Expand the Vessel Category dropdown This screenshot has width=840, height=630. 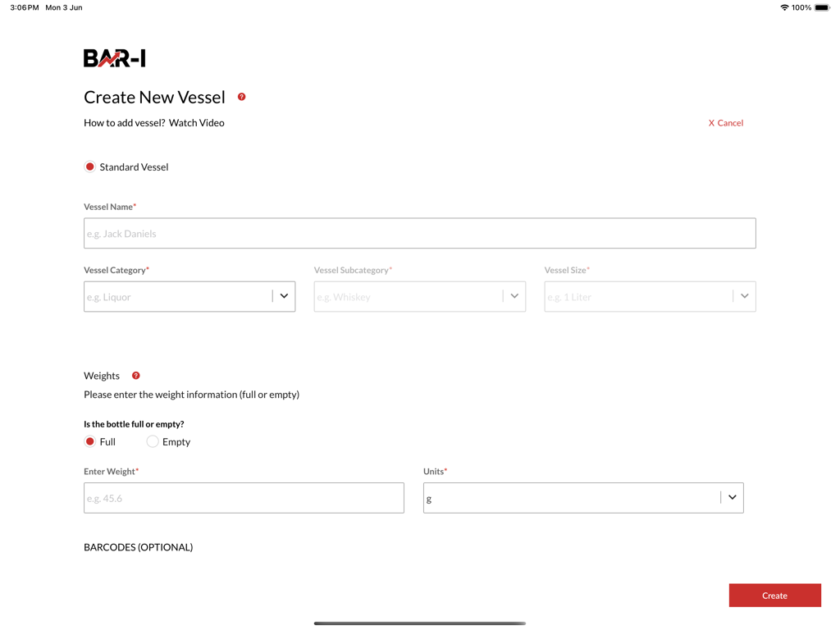pyautogui.click(x=284, y=296)
